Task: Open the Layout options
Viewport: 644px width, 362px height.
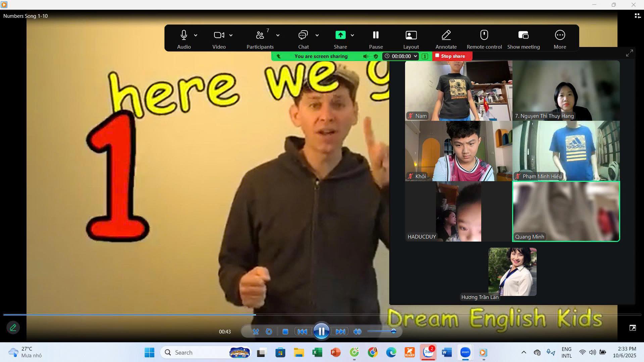Action: 411,39
